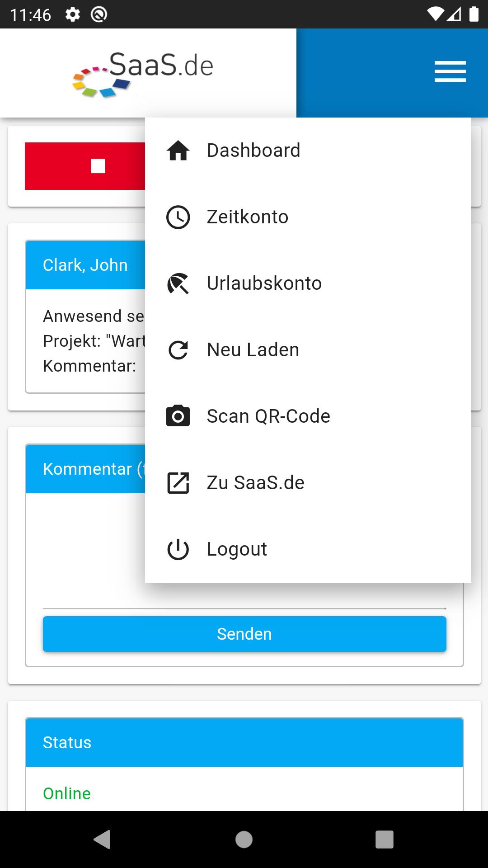
Task: Close the hamburger menu via its icon
Action: point(450,72)
